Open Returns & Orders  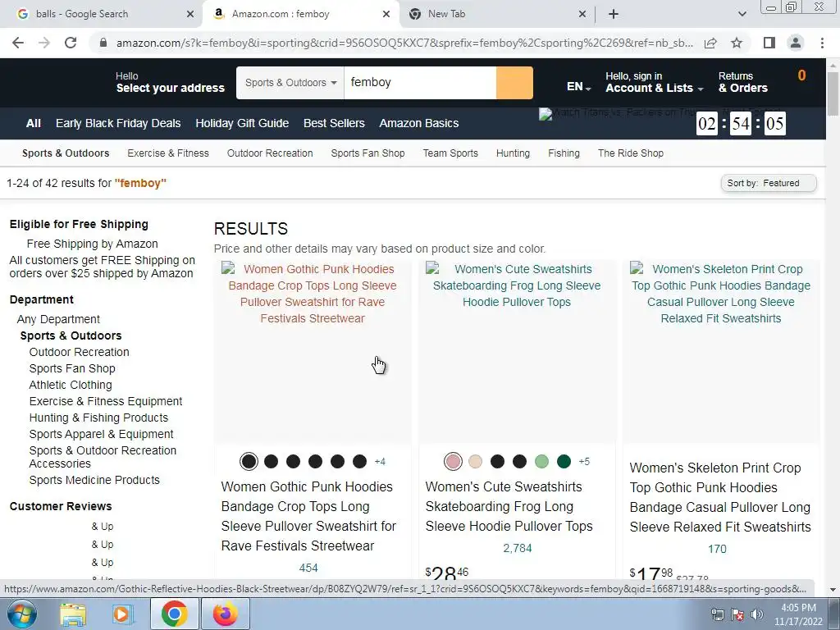(743, 83)
